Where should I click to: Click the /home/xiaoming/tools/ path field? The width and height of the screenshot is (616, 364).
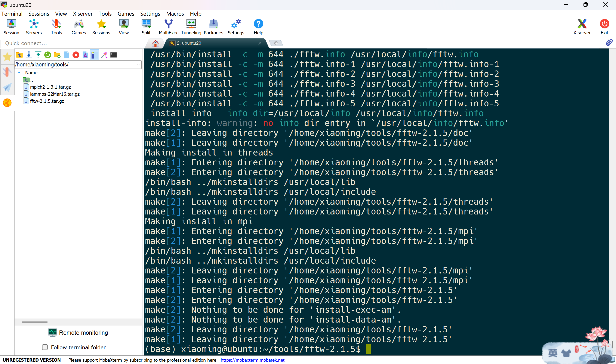pyautogui.click(x=75, y=65)
